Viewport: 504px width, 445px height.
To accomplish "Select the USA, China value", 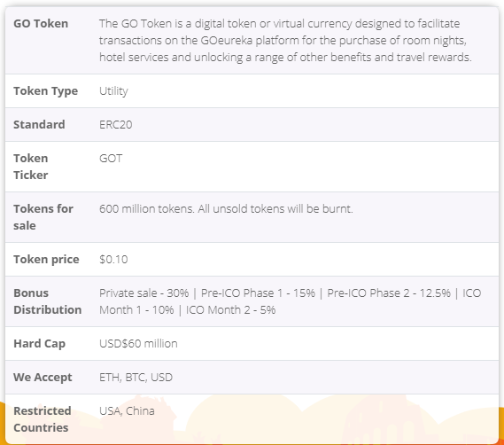I will [127, 411].
